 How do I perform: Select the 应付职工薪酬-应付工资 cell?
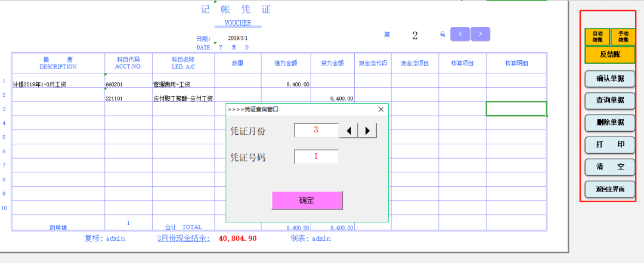183,94
